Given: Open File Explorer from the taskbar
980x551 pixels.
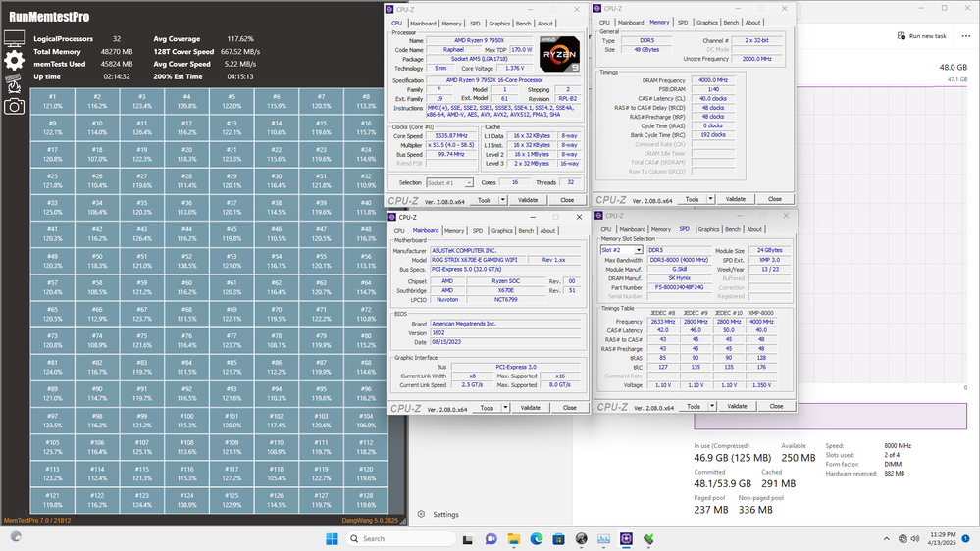Looking at the screenshot, I should tap(514, 538).
